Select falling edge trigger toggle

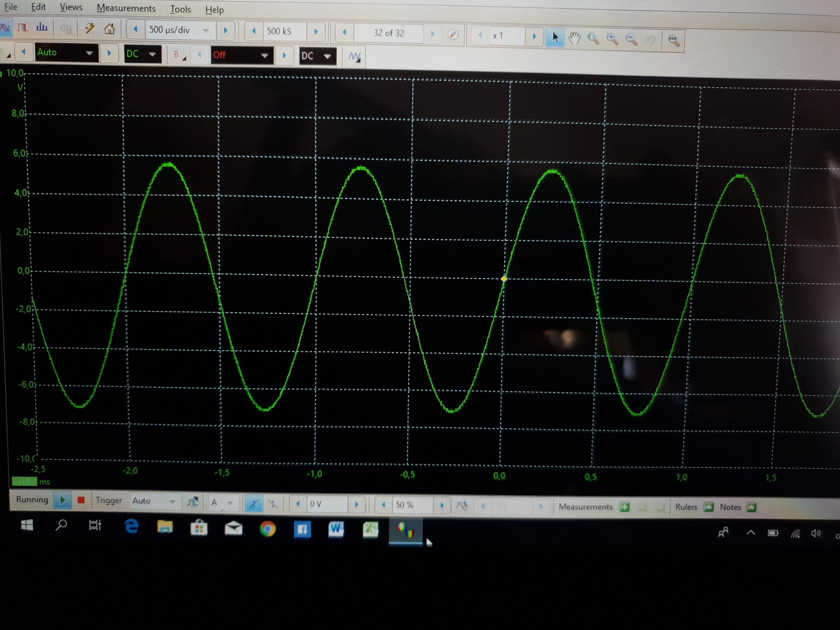272,504
